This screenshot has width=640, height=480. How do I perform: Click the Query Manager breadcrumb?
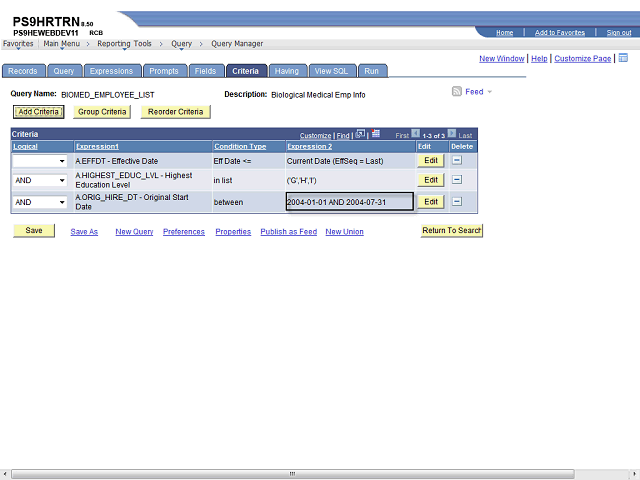tap(237, 44)
